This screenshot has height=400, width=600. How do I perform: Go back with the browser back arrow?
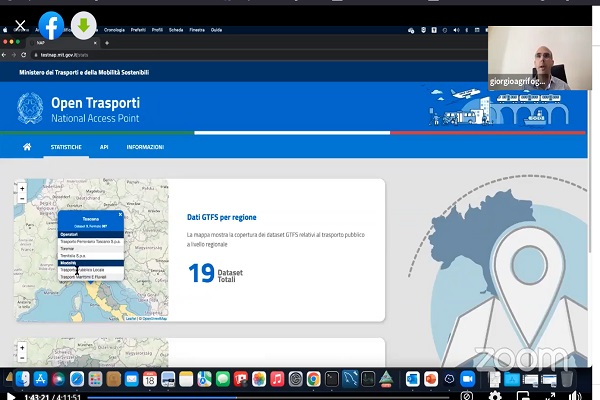(4, 55)
